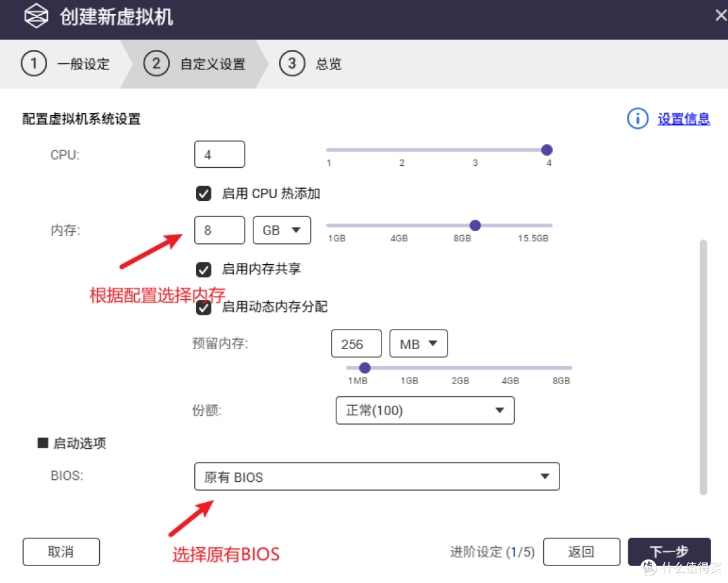This screenshot has width=728, height=583.
Task: Jump to step 3 总览
Action: pyautogui.click(x=310, y=63)
